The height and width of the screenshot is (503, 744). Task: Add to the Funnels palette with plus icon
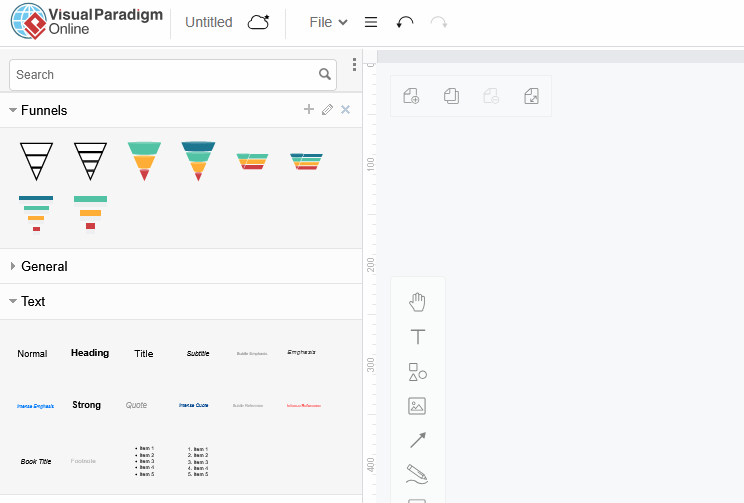(x=309, y=110)
